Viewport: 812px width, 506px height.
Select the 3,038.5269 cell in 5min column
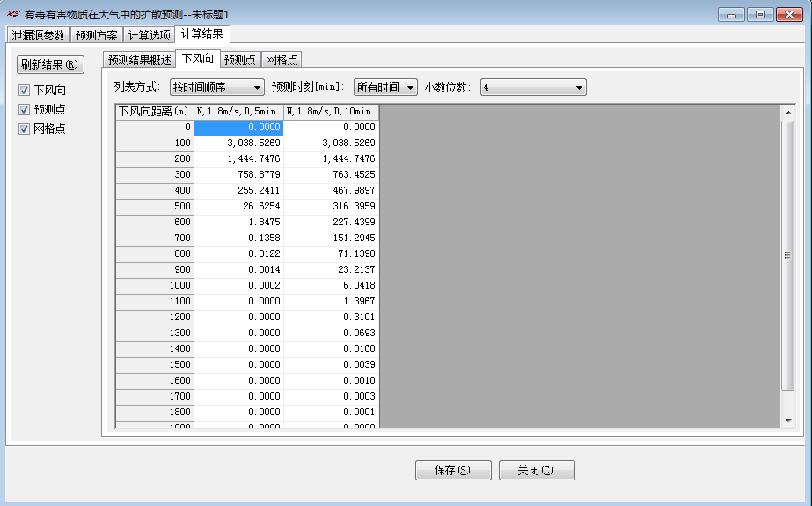tap(238, 143)
